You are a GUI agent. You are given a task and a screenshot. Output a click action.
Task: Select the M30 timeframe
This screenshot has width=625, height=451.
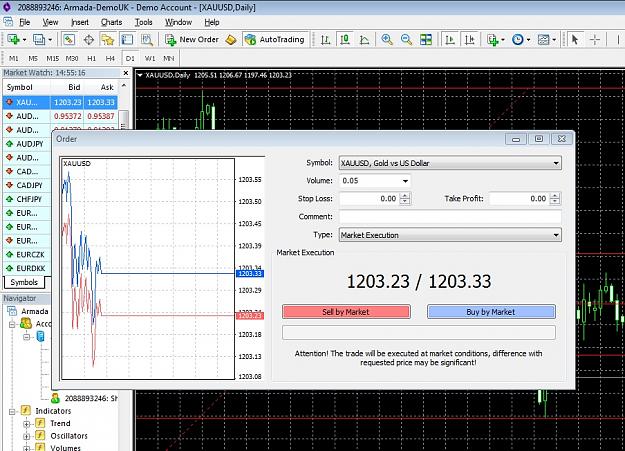pyautogui.click(x=72, y=58)
